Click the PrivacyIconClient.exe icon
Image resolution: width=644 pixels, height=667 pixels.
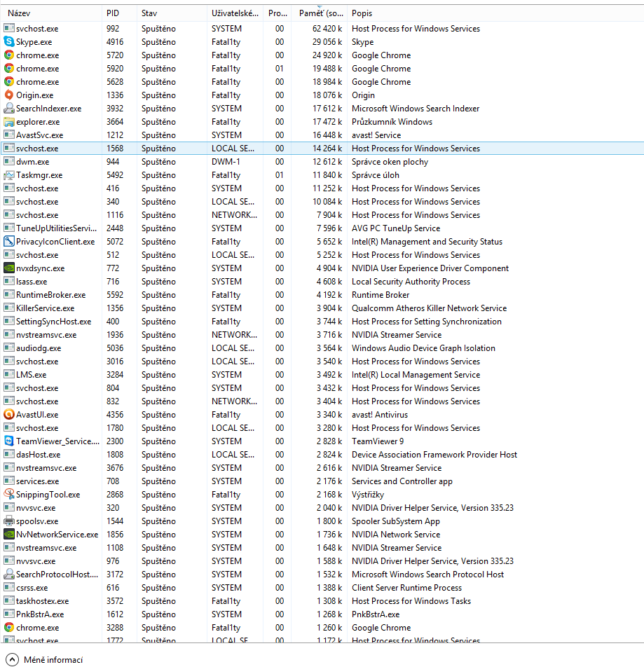coord(9,241)
